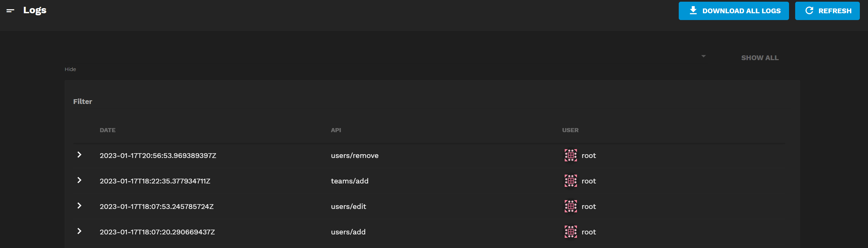Open the dropdown arrow above the log table
This screenshot has height=248, width=868.
703,56
